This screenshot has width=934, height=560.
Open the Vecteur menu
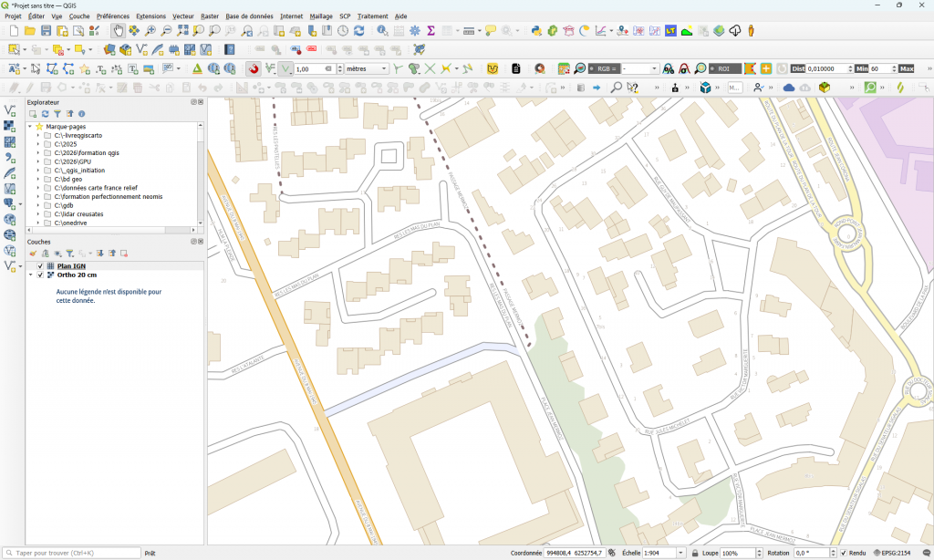point(182,16)
